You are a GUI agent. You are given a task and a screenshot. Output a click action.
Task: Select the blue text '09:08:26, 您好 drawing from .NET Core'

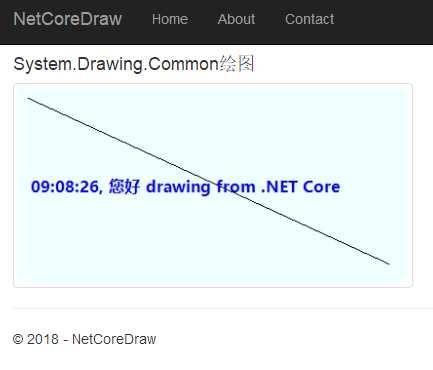185,187
